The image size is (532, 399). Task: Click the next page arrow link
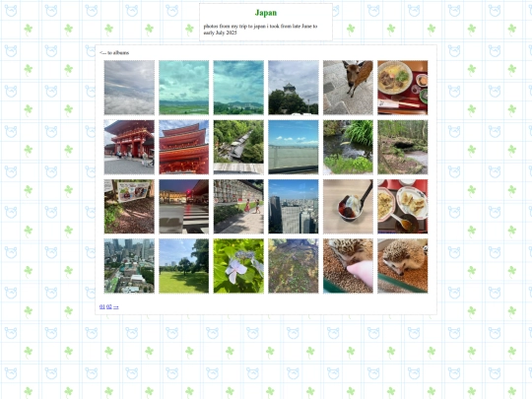click(116, 306)
